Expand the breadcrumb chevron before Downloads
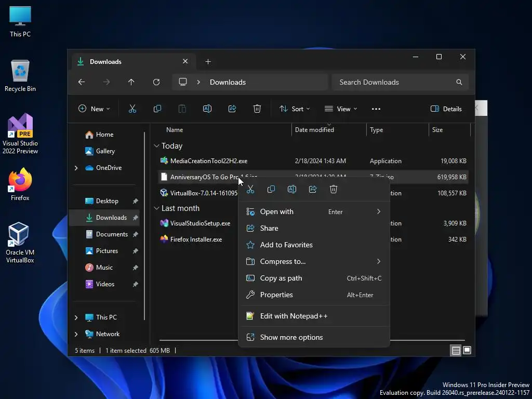The width and height of the screenshot is (532, 399). tap(198, 82)
